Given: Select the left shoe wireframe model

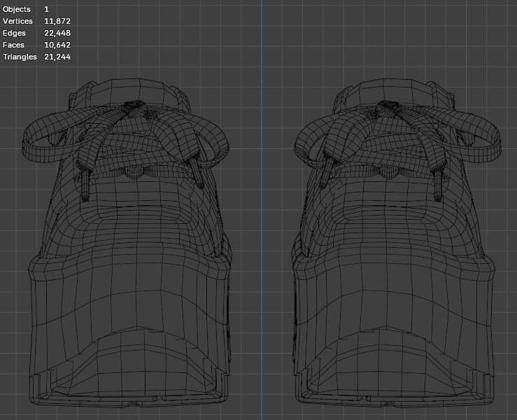Looking at the screenshot, I should click(x=127, y=242).
